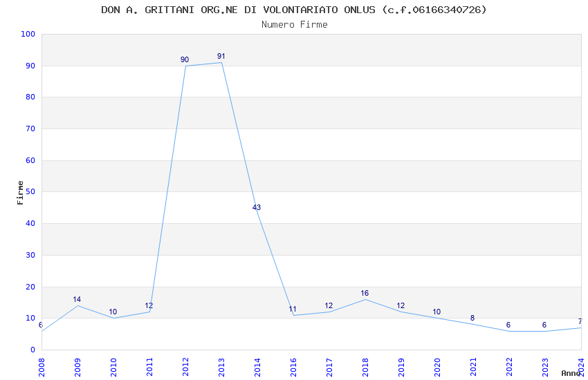Viewport: 588px width, 380px height.
Task: Click the y-axis tick label 60
Action: point(30,160)
